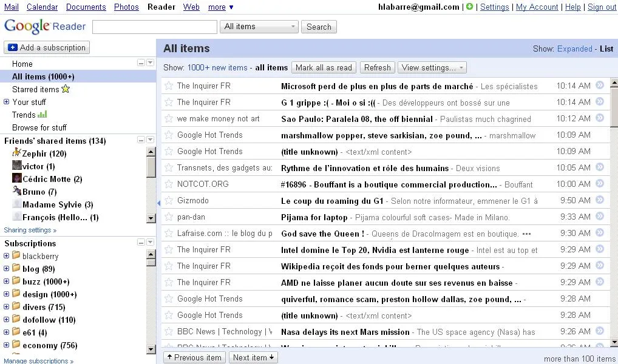The width and height of the screenshot is (618, 364).
Task: Click the search text field
Action: [x=154, y=27]
